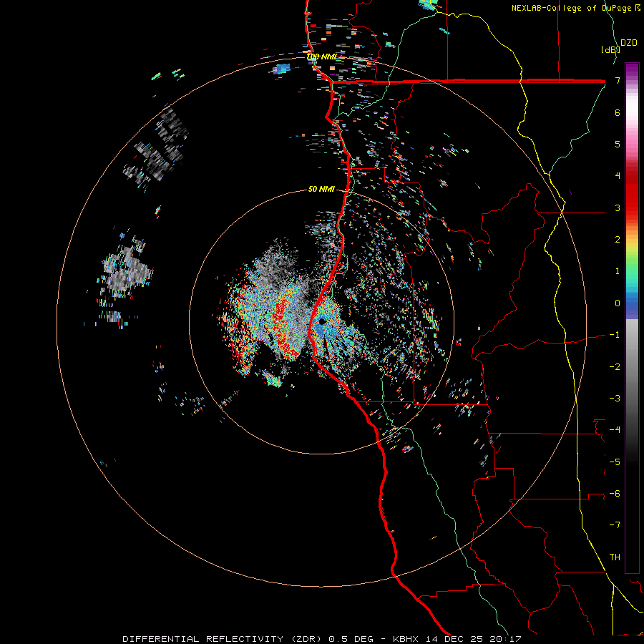The image size is (644, 644).
Task: Click the DIFFERENTIAL REFLECTIVITY (ZDR) caption text
Action: click(223, 639)
